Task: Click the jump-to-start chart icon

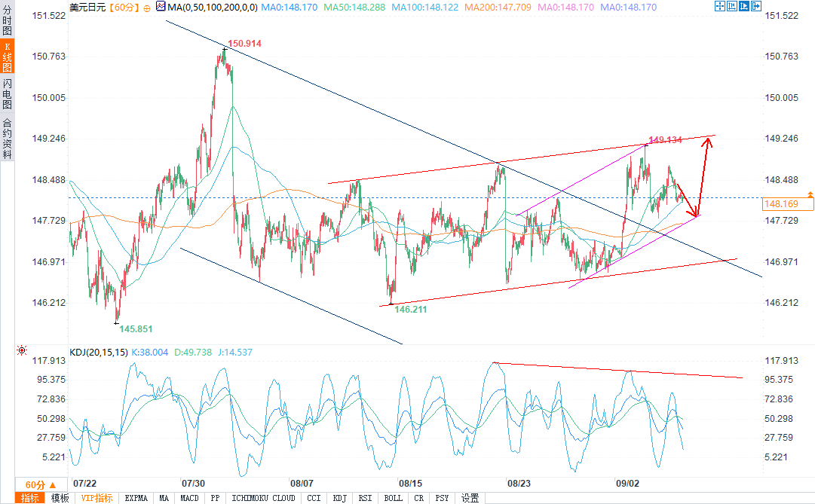Action: tap(732, 6)
